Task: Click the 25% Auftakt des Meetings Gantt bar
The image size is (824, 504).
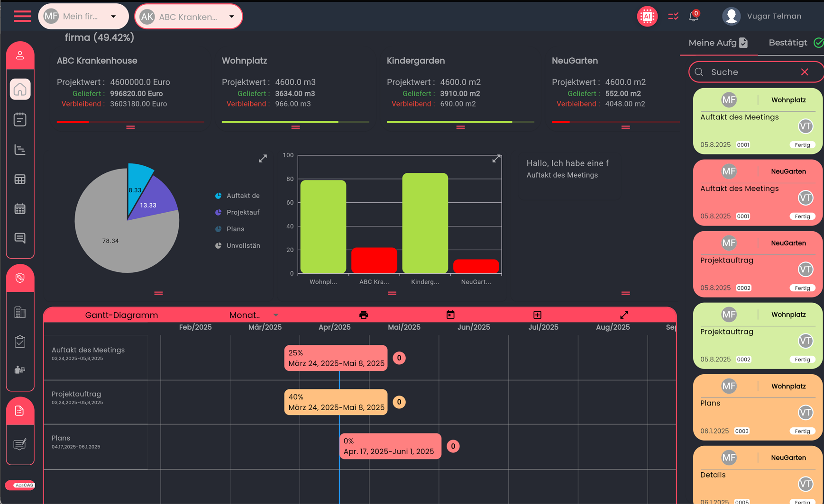Action: 336,358
